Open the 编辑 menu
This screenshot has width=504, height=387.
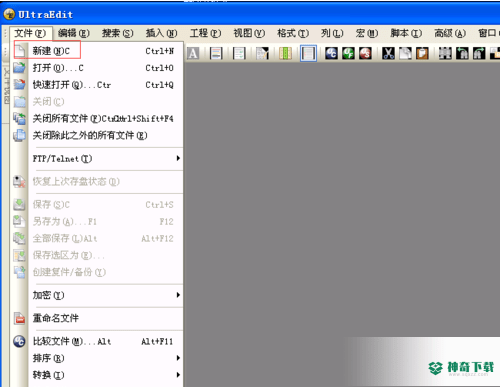(73, 33)
